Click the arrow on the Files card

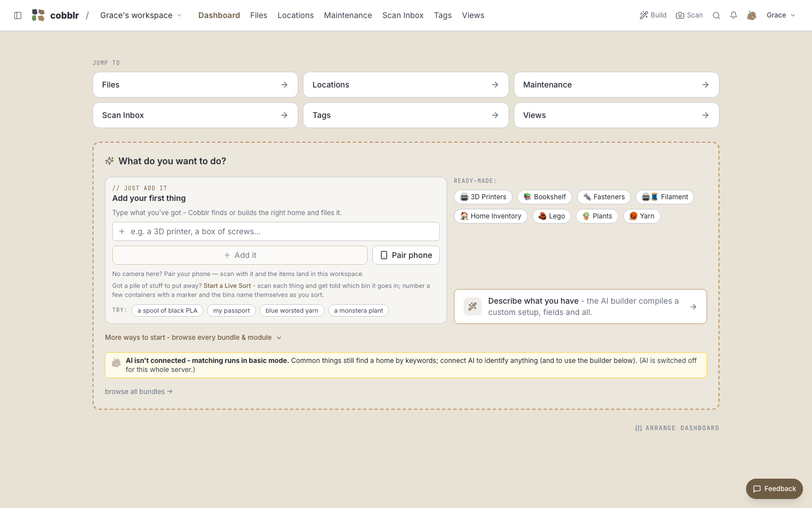click(x=284, y=85)
